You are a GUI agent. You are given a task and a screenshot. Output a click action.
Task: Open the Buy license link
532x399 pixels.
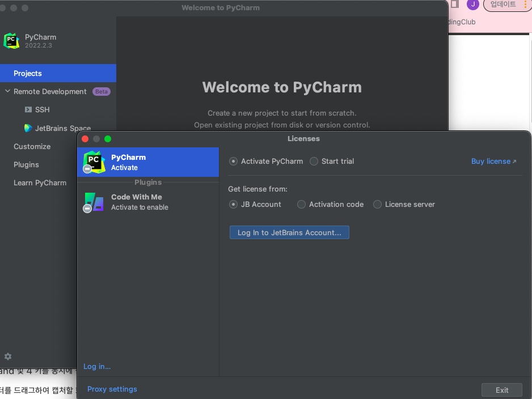pos(493,162)
